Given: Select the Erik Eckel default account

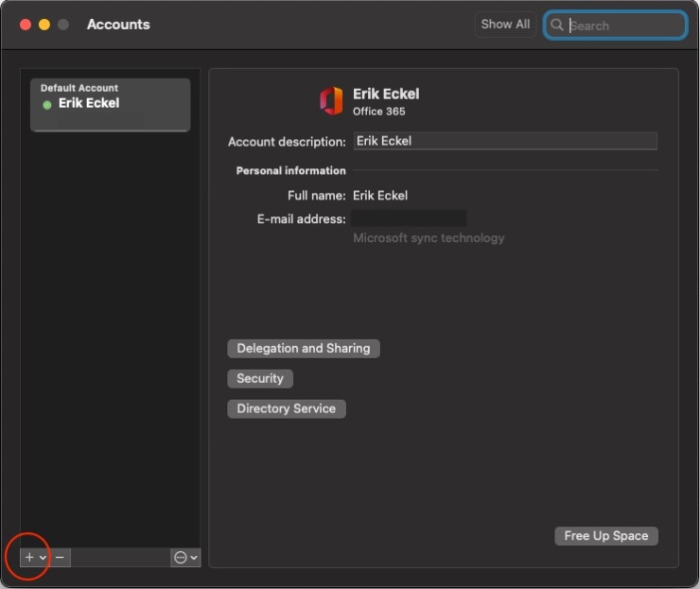Looking at the screenshot, I should click(110, 103).
